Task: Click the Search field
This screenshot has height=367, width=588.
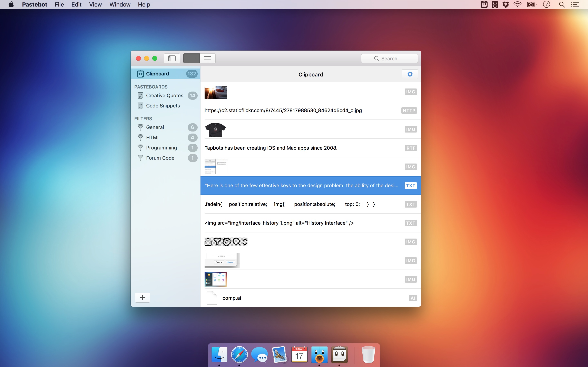Action: [389, 58]
